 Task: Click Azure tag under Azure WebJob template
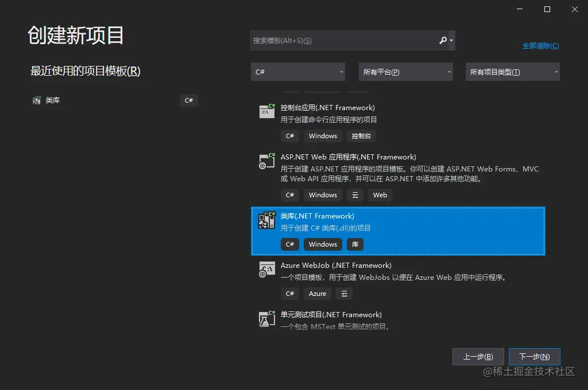click(x=317, y=294)
